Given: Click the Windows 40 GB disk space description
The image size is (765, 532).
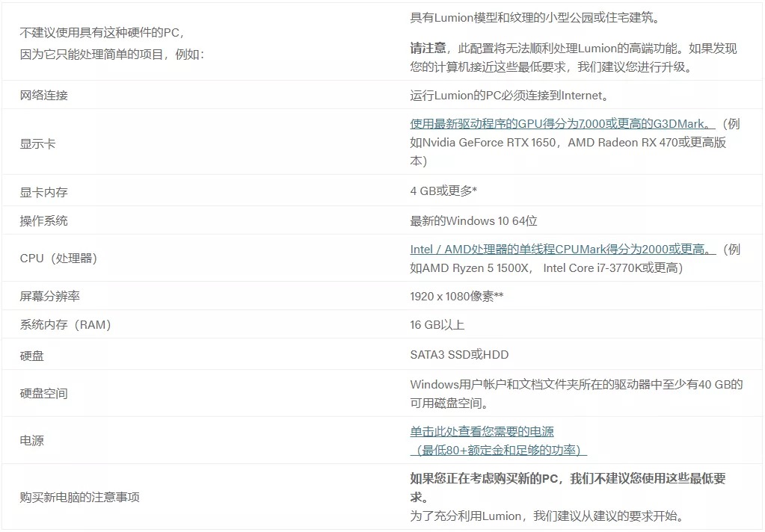Looking at the screenshot, I should (x=577, y=394).
